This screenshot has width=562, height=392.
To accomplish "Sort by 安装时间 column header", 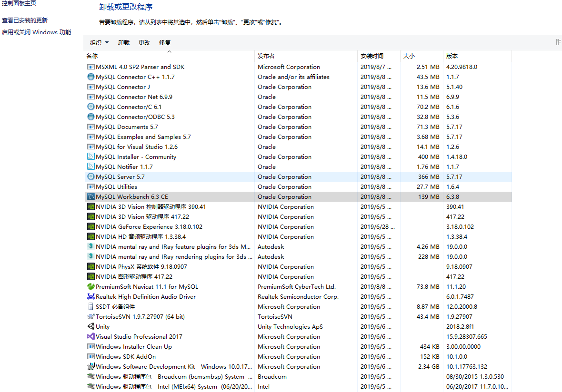I will click(x=379, y=56).
